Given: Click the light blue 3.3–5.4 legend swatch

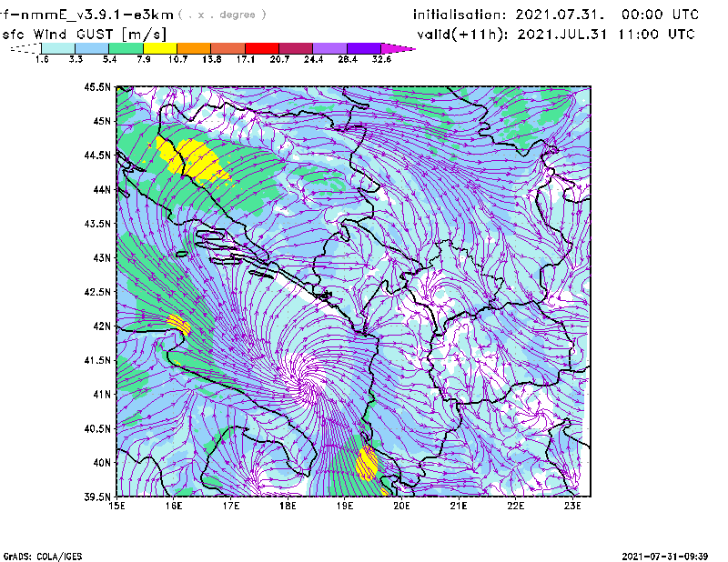Looking at the screenshot, I should (x=92, y=48).
